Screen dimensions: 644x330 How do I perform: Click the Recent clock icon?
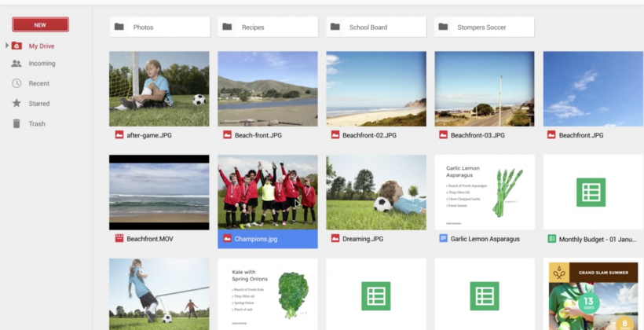click(x=16, y=83)
